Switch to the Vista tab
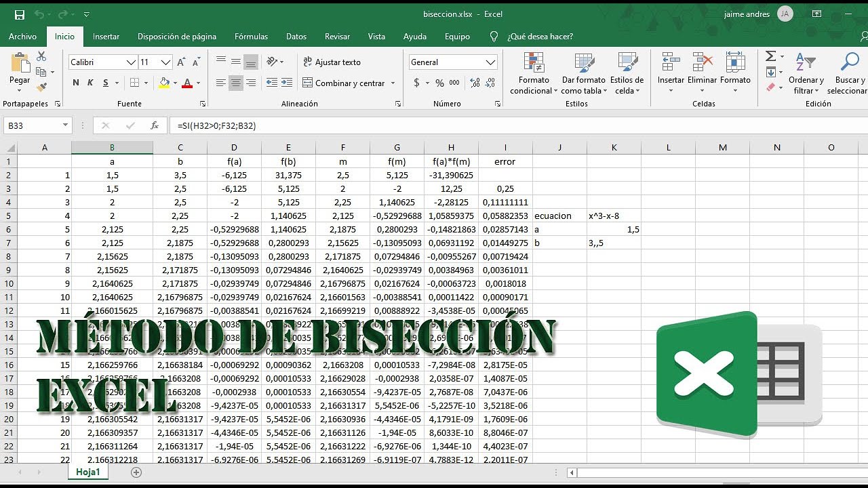 point(376,37)
